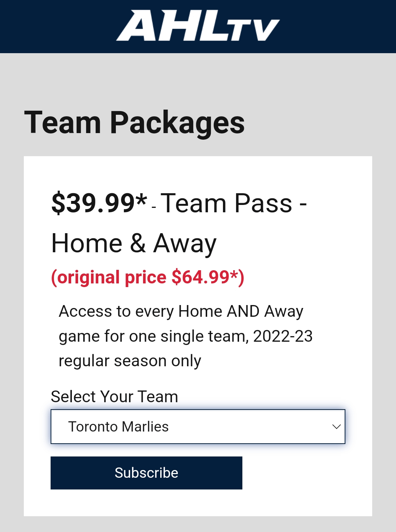Click the "regular season only" text line
The width and height of the screenshot is (396, 532).
point(130,361)
